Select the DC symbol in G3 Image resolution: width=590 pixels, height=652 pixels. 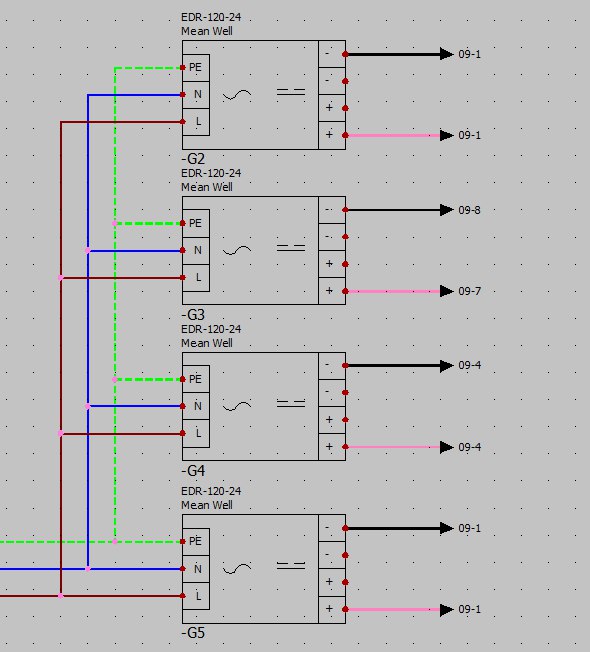[291, 248]
